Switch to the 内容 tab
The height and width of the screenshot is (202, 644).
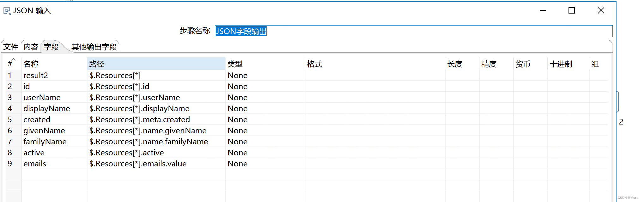30,47
